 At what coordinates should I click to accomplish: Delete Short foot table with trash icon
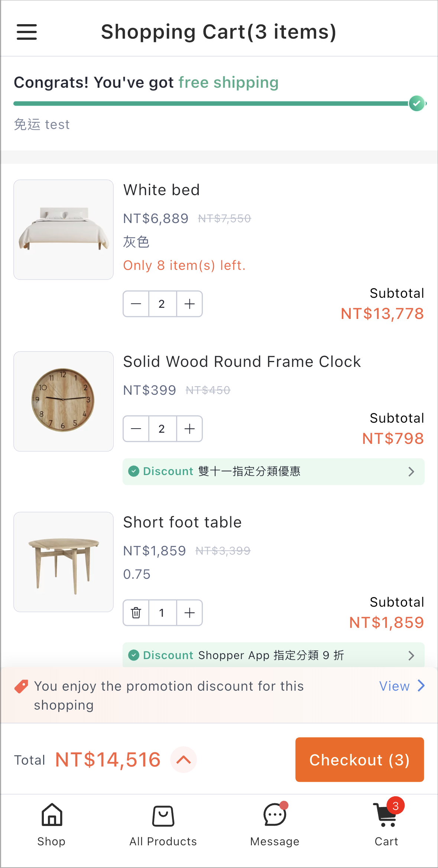(136, 613)
